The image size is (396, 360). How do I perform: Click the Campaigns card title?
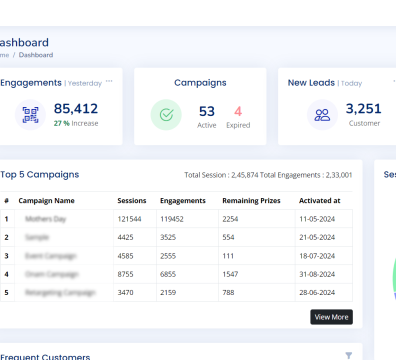pos(200,83)
